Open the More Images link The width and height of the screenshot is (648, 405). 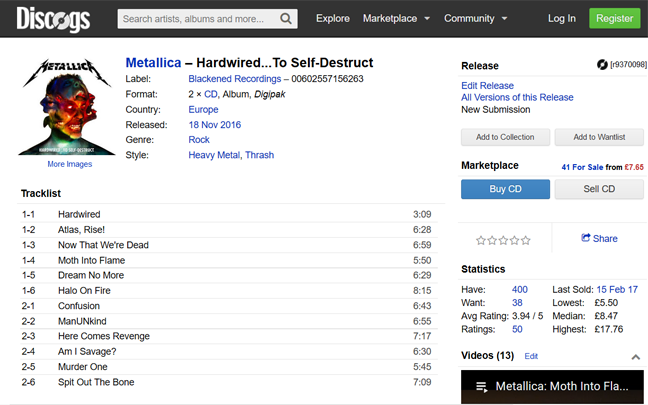point(69,164)
